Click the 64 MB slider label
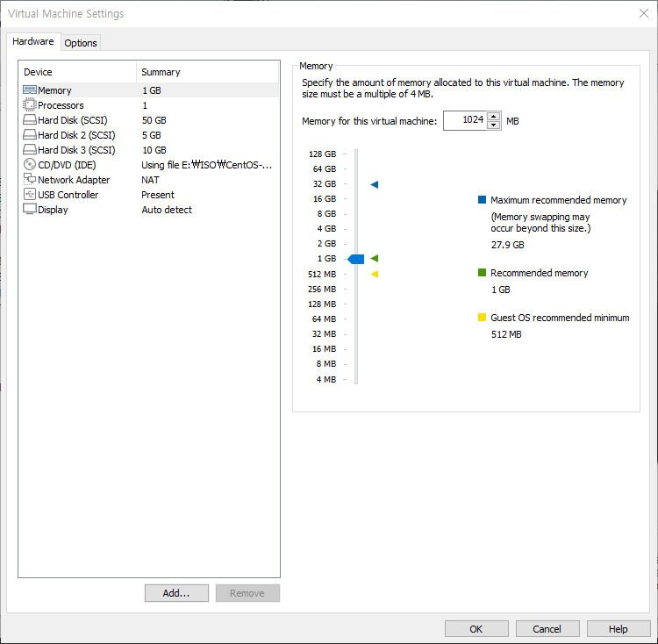Viewport: 658px width, 644px height. (x=324, y=318)
